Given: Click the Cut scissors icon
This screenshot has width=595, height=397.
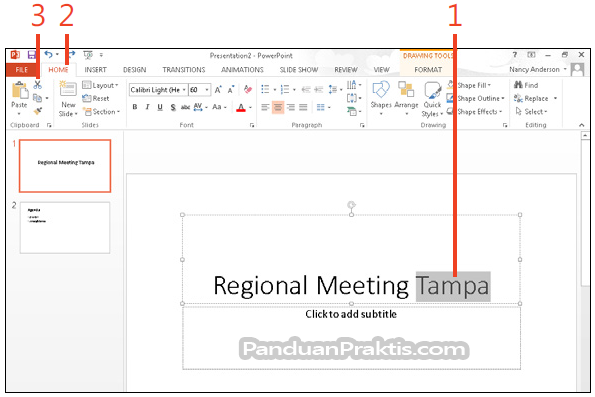Looking at the screenshot, I should [37, 85].
